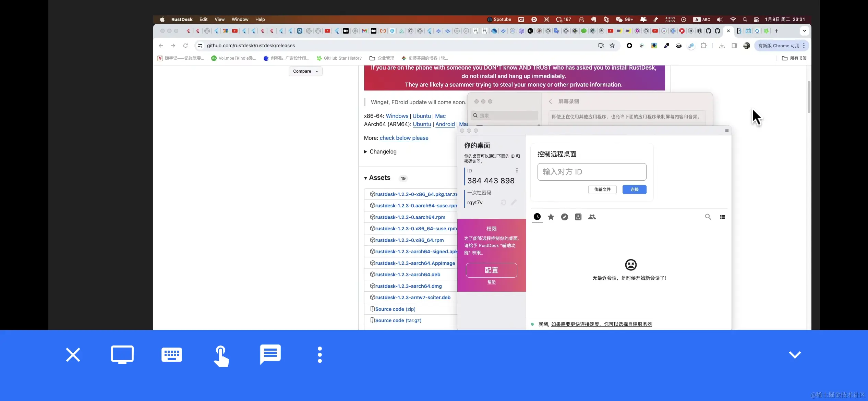Refresh the one-time password
This screenshot has height=401, width=868.
point(504,203)
